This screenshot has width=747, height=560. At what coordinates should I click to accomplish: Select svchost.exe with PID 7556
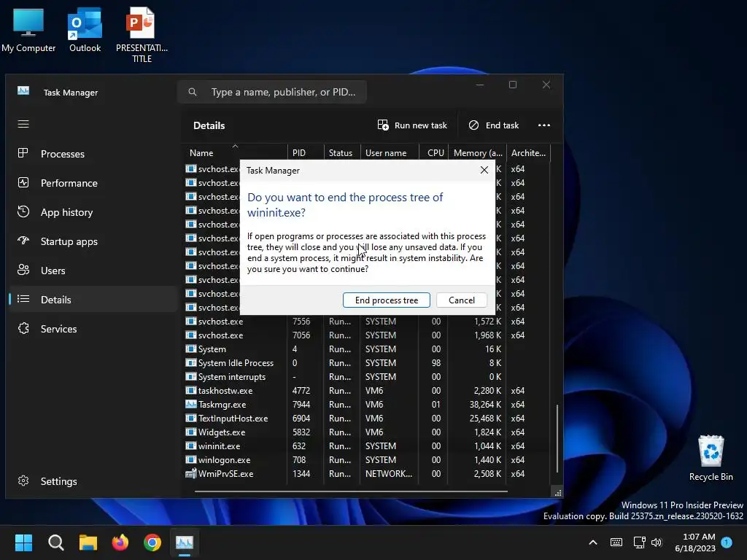367,322
